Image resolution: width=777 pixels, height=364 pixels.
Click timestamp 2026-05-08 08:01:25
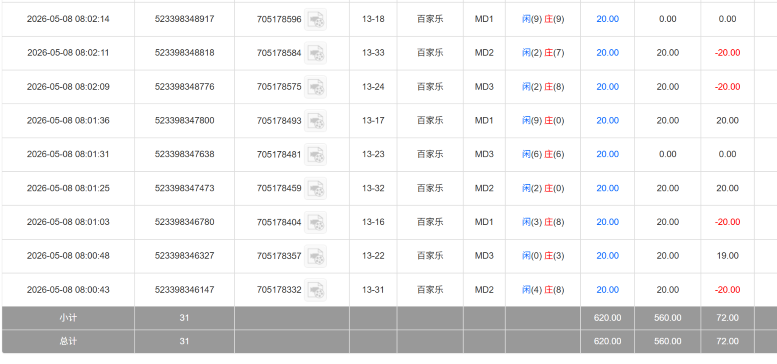(x=68, y=188)
